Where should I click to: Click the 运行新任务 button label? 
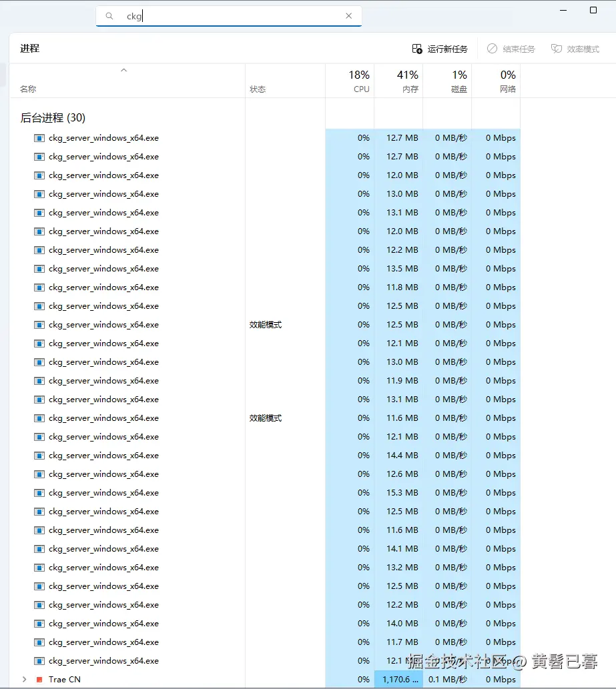point(447,48)
